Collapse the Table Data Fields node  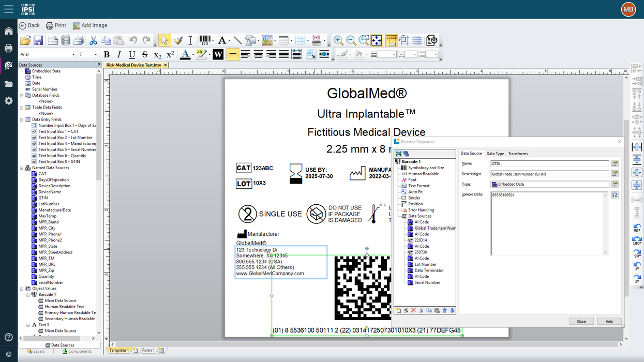(x=22, y=108)
